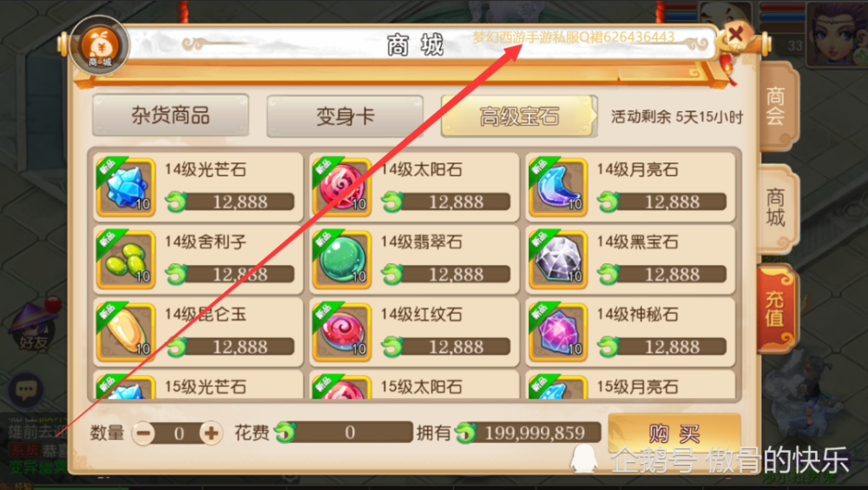Viewport: 868px width, 490px height.
Task: Increase quantity with the plus button
Action: coord(211,433)
